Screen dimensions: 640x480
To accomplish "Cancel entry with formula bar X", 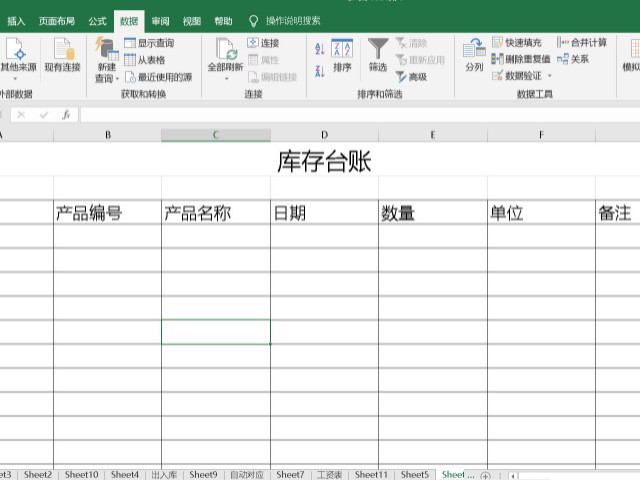I will 21,115.
